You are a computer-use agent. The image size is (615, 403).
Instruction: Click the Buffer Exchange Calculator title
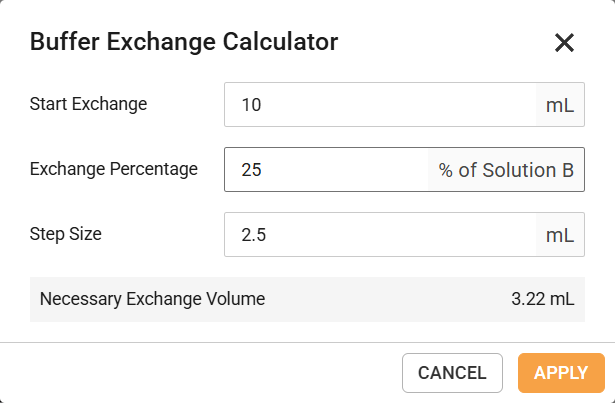(184, 42)
